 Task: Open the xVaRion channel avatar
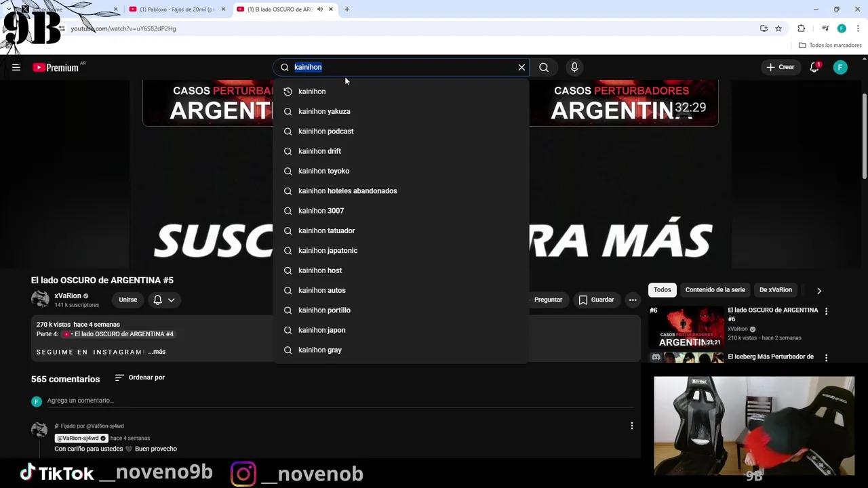[40, 299]
